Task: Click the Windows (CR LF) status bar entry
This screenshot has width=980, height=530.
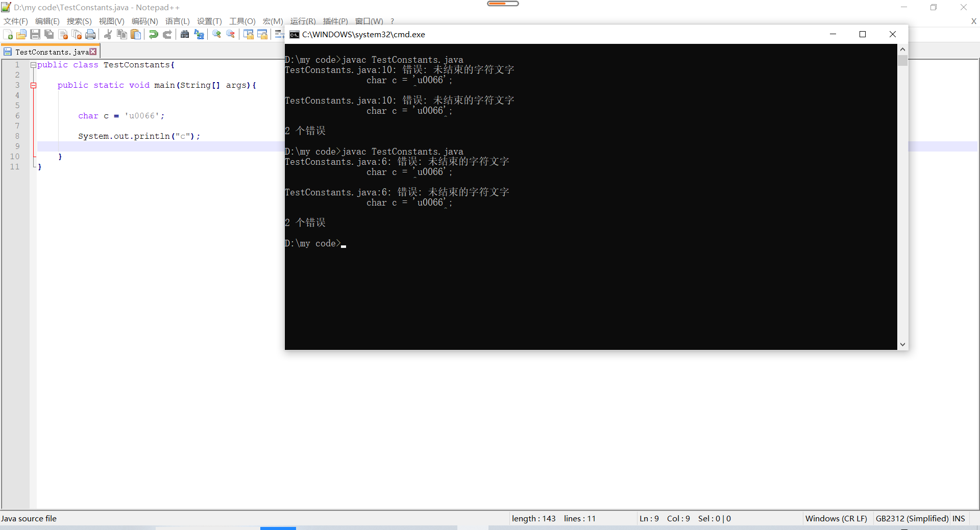Action: pos(836,518)
